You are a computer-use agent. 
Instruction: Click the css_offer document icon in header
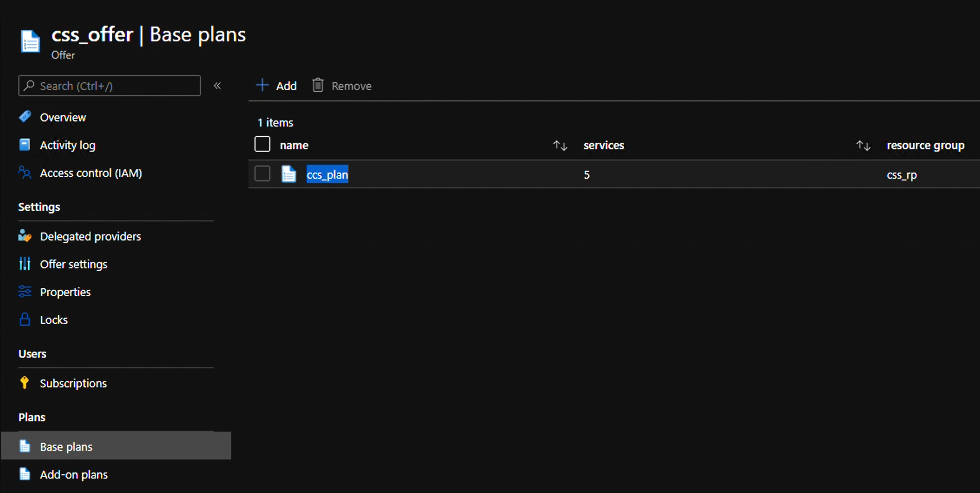[x=29, y=41]
